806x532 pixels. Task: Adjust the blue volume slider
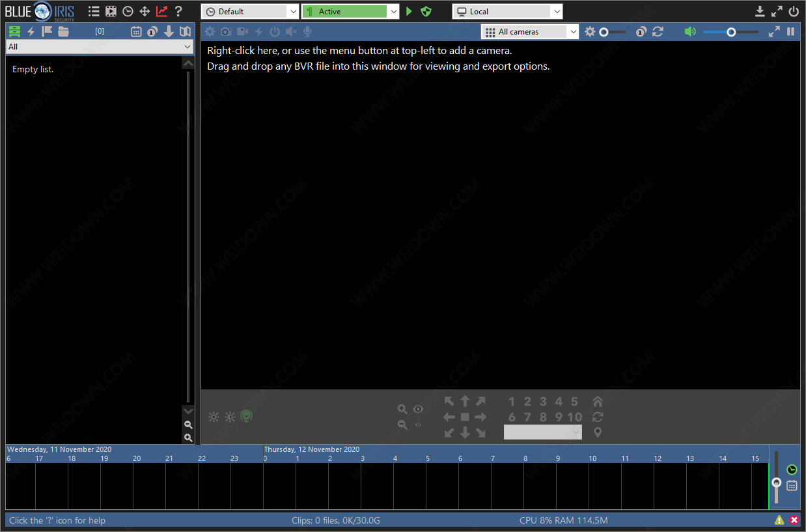point(730,31)
